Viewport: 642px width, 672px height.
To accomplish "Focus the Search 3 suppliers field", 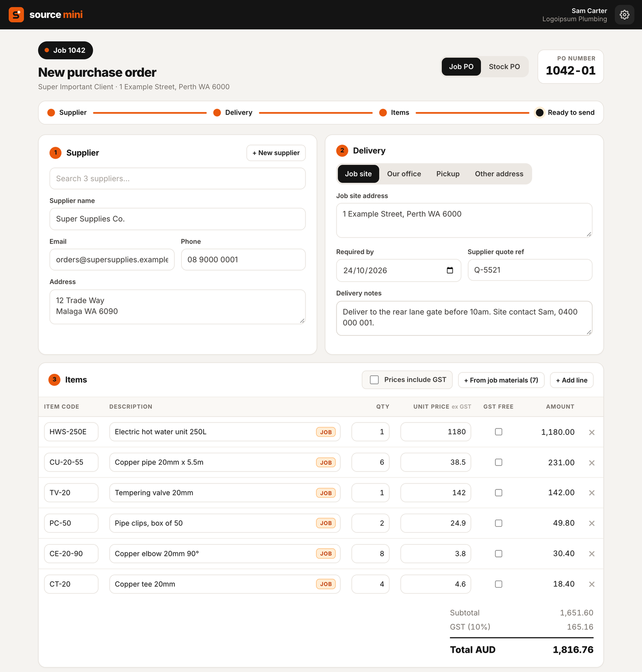I will [177, 178].
